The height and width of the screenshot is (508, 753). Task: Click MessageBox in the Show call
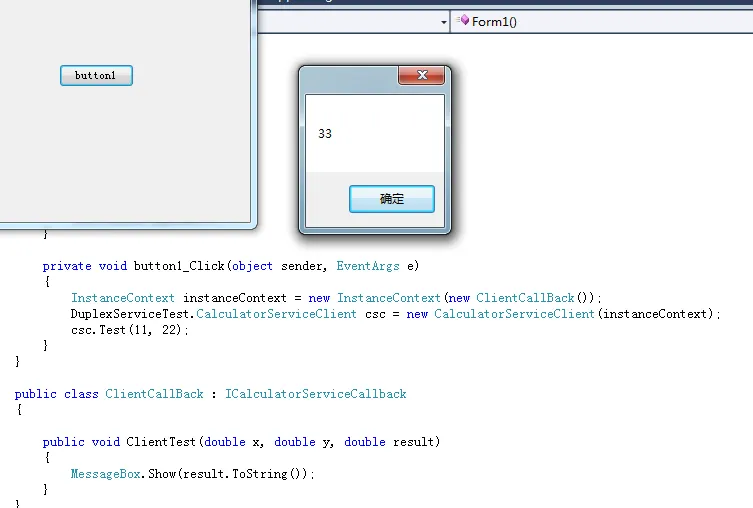[106, 473]
